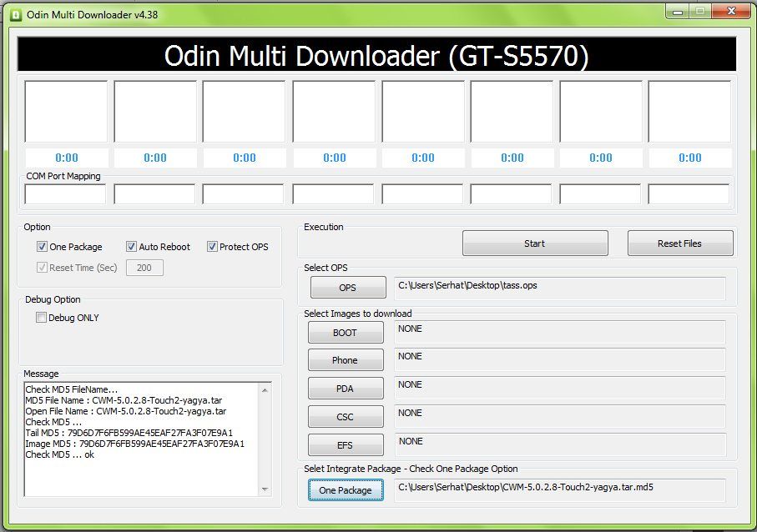This screenshot has height=532, width=757.
Task: Browse for a PDA file
Action: coord(346,389)
